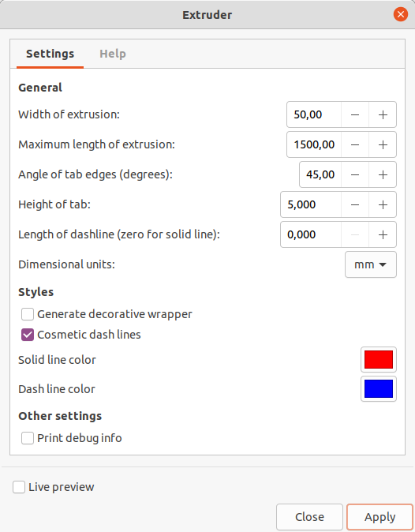Increase Length of dashline with plus
The image size is (415, 532).
pyautogui.click(x=383, y=234)
